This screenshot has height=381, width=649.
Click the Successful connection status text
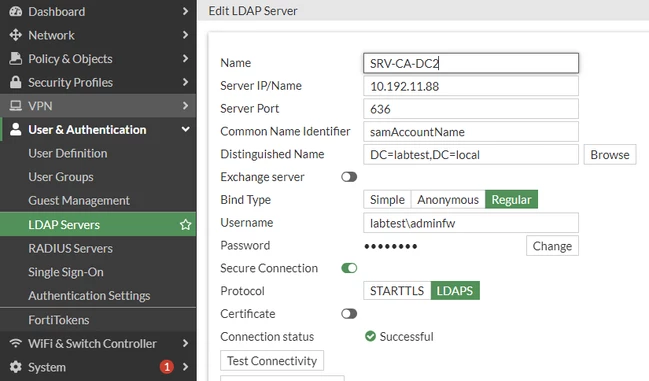(x=406, y=336)
